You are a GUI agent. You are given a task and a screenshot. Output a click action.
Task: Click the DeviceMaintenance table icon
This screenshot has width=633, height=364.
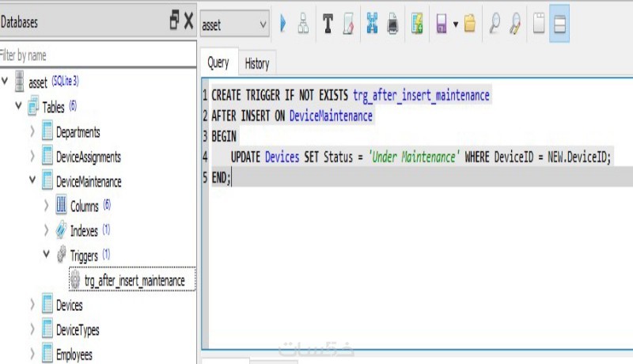tap(47, 180)
